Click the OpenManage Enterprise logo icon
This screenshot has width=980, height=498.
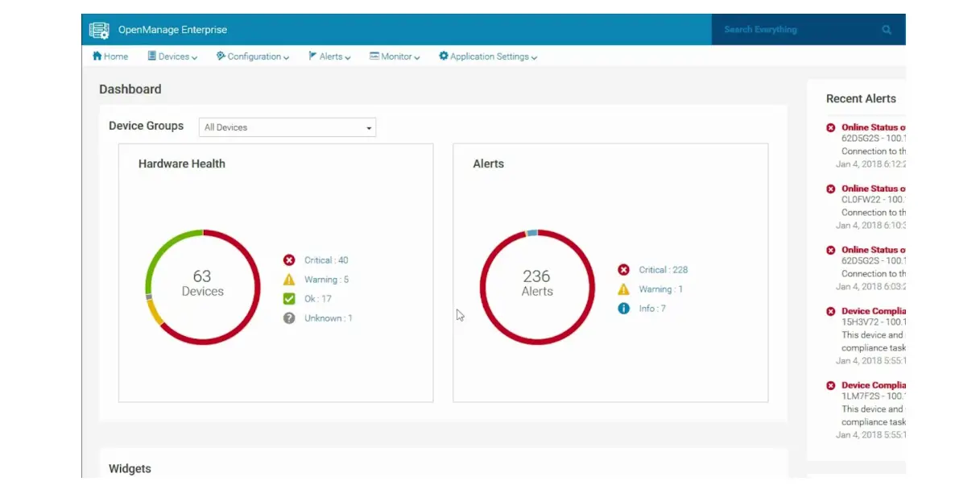coord(98,29)
